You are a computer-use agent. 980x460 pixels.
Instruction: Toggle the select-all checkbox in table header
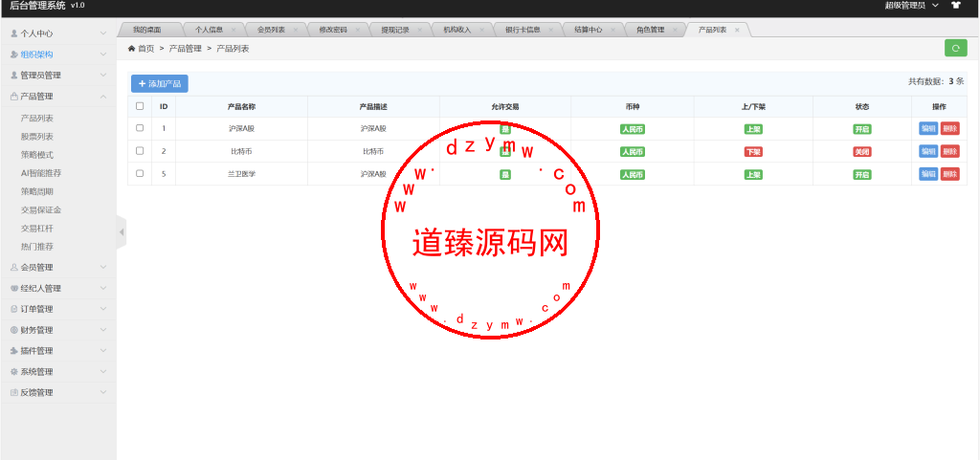pyautogui.click(x=140, y=106)
